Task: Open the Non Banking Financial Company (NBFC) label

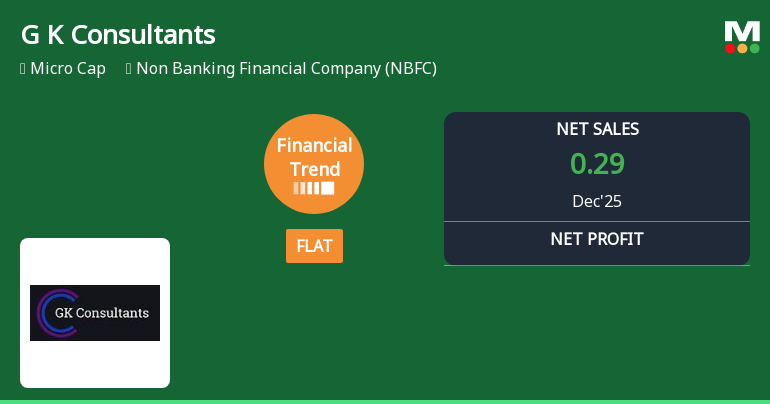Action: [x=286, y=69]
